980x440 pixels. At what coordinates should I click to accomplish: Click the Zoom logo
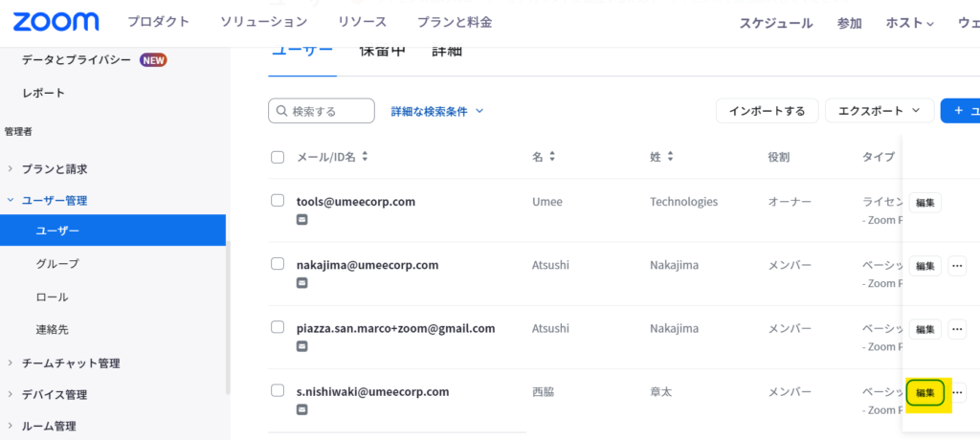click(x=56, y=22)
